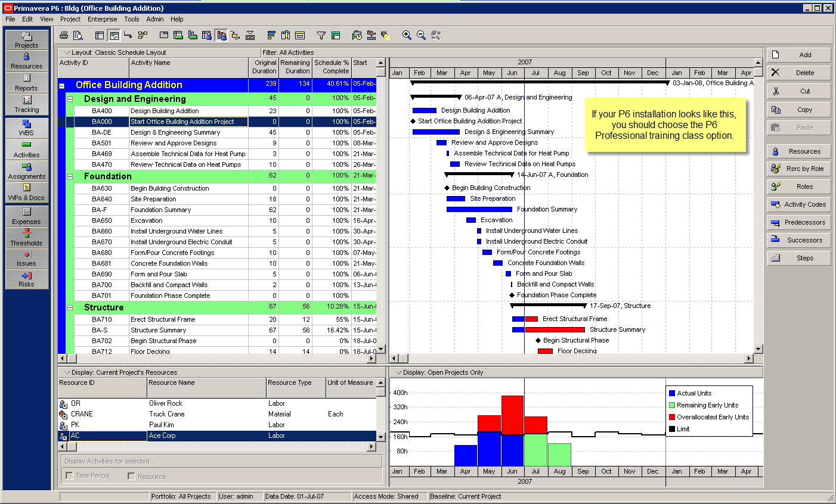The height and width of the screenshot is (504, 836).
Task: Open the View menu
Action: click(47, 19)
